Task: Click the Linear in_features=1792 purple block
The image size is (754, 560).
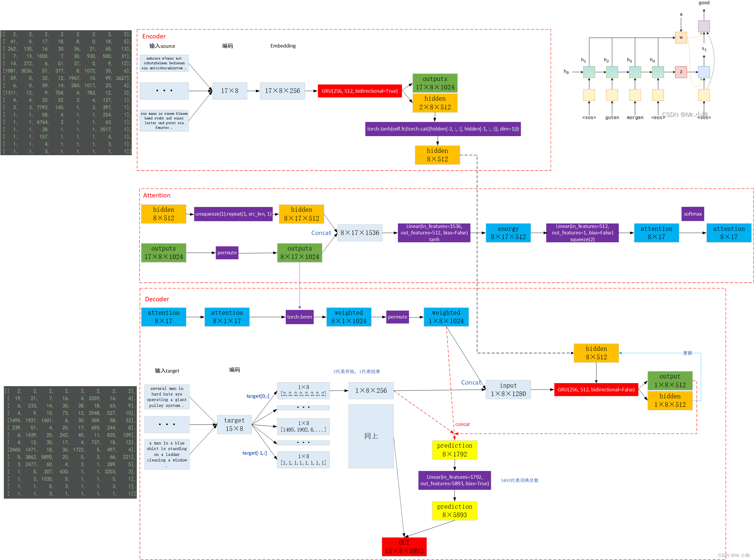Action: point(454,480)
